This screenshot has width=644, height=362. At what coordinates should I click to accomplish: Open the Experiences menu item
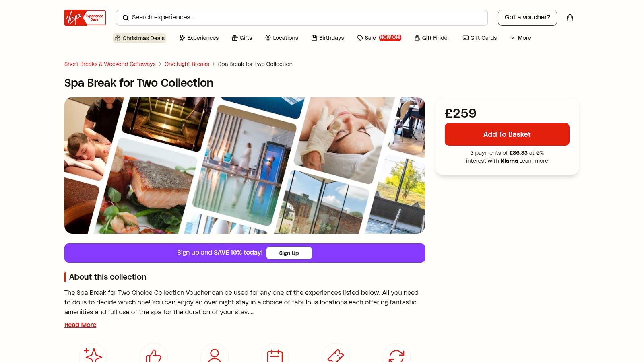(x=199, y=38)
